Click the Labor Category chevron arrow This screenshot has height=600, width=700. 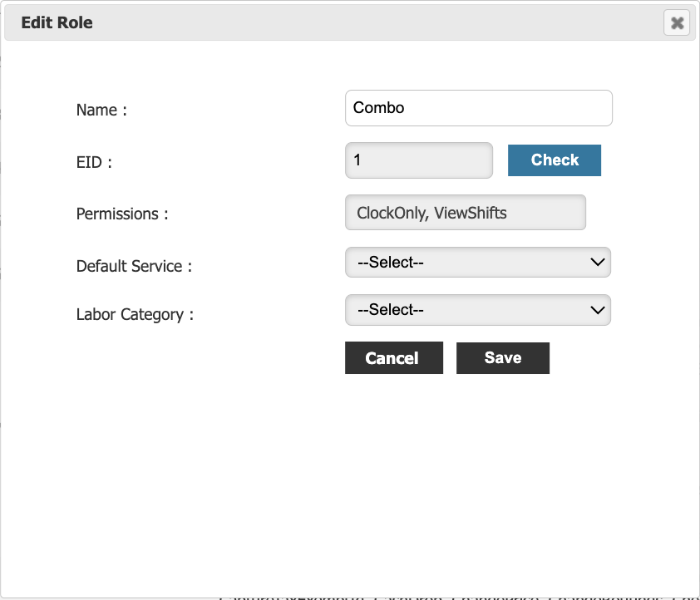pos(597,310)
